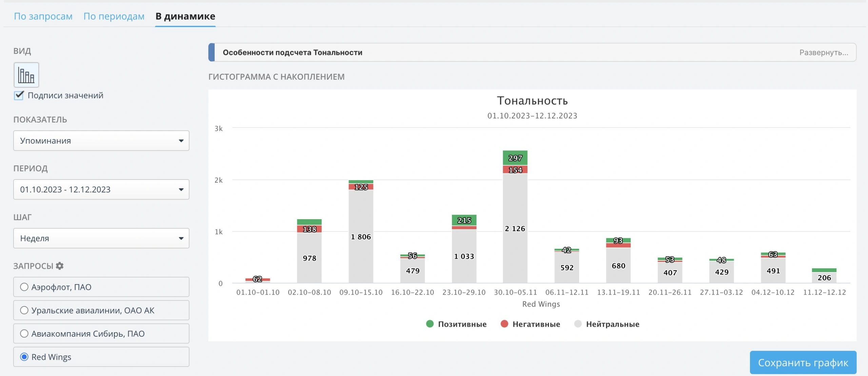Click neutral bar segment labeled 1 806
The image size is (868, 376).
[361, 237]
